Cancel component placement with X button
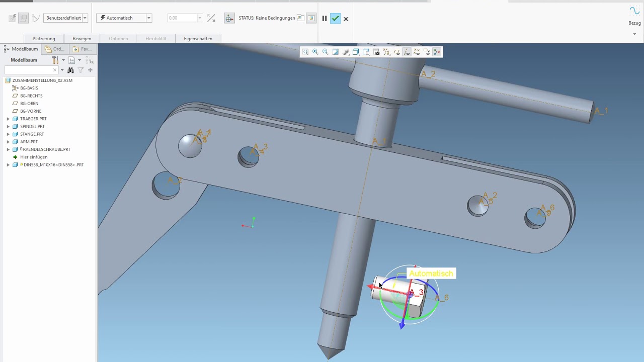 click(x=346, y=19)
